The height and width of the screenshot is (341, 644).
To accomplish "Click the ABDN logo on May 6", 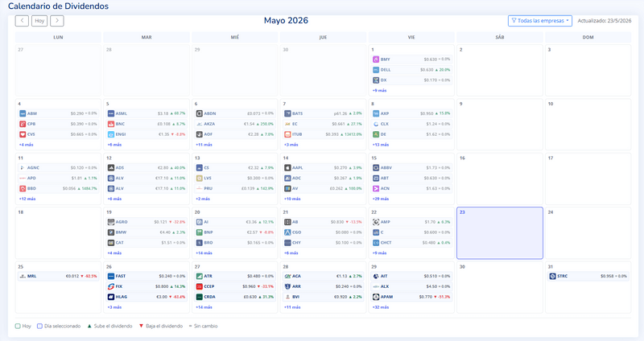I will [199, 113].
